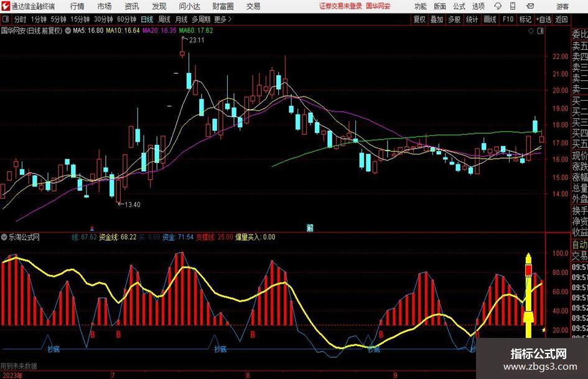Click the MA5: 16.80 indicator value
The height and width of the screenshot is (379, 588).
pos(88,30)
